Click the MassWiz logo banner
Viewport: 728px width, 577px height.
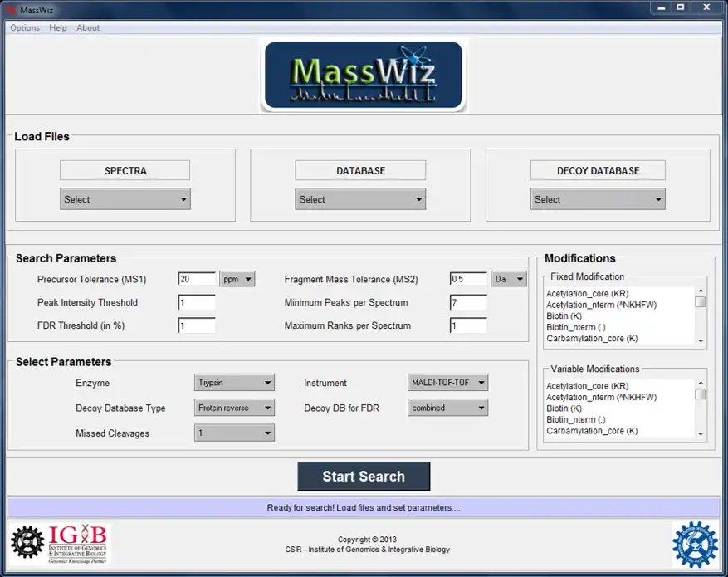pos(364,76)
